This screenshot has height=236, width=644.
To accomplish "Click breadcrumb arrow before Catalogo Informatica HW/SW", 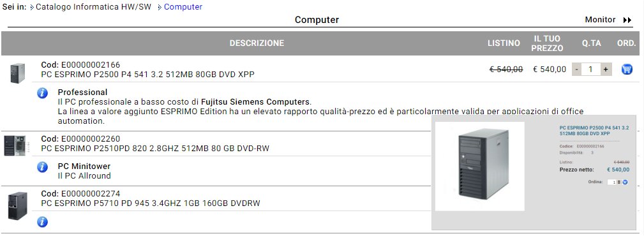I will pyautogui.click(x=32, y=8).
